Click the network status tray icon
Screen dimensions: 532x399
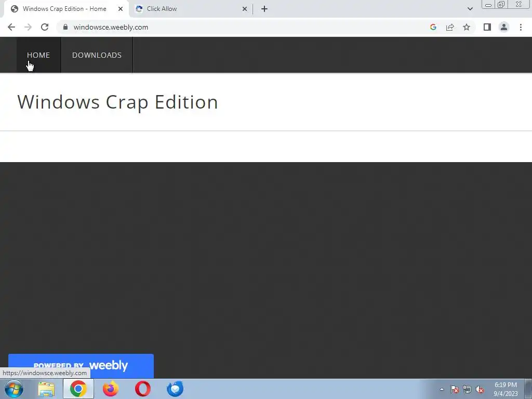click(467, 389)
